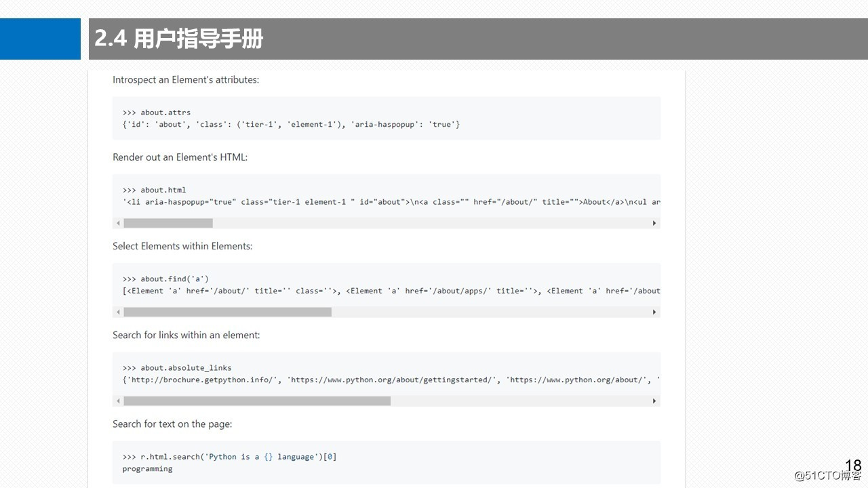Click code line ">>> about.find('a')"

165,279
